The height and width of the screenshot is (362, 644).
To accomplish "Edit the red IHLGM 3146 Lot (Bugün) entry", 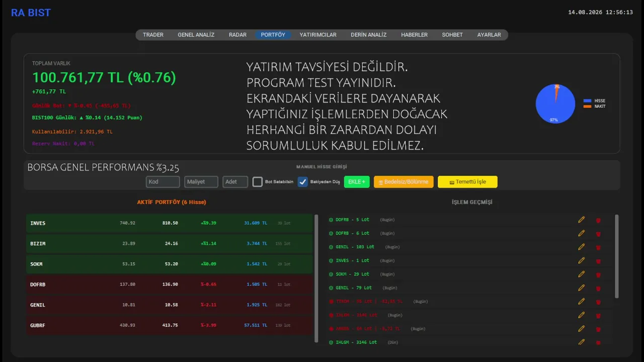I will click(581, 315).
